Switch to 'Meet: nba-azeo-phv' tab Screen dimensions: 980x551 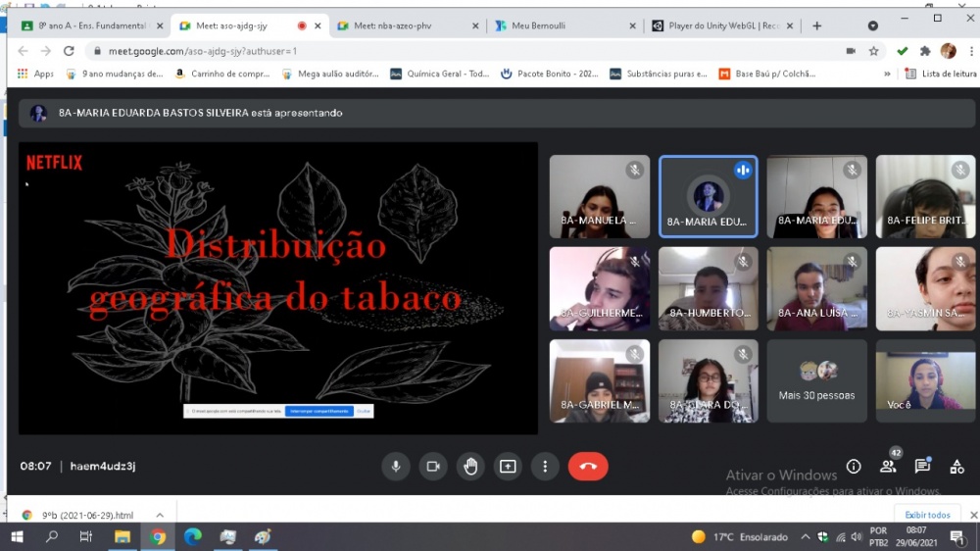tap(408, 25)
